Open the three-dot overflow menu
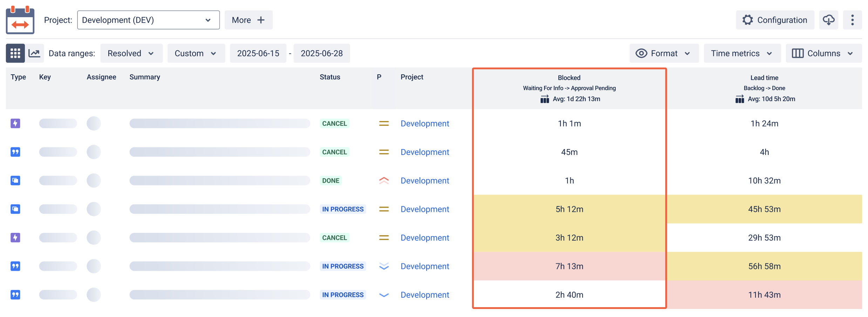 pos(853,20)
